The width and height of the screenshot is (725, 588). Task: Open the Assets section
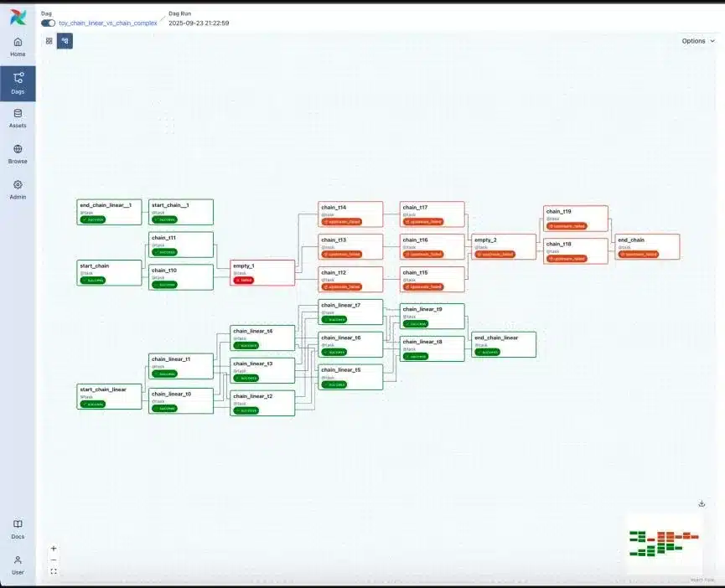18,118
